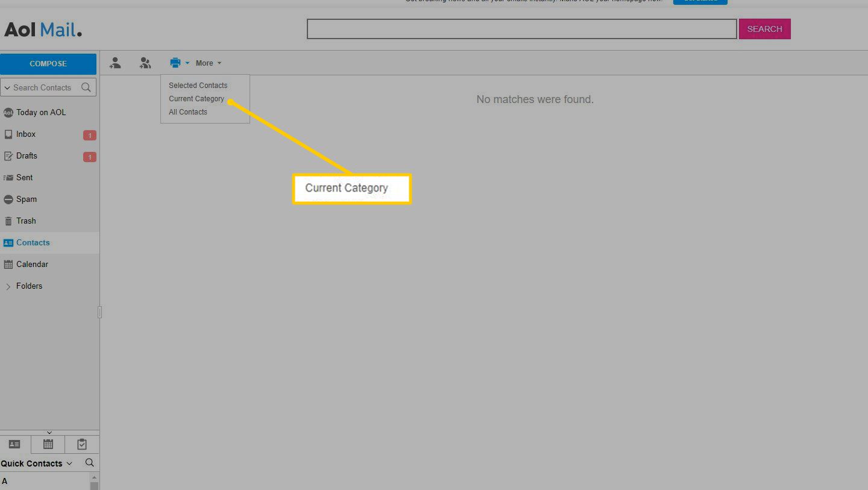Click the pink SEARCH button
Viewport: 868px width, 490px height.
765,29
